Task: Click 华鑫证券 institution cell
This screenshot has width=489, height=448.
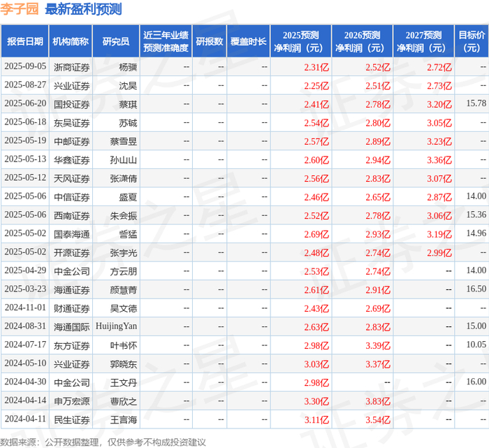Action: pyautogui.click(x=72, y=160)
